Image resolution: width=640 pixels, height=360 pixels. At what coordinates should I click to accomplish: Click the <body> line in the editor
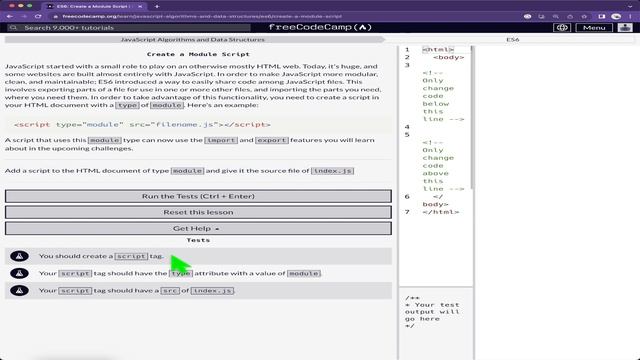pos(448,57)
